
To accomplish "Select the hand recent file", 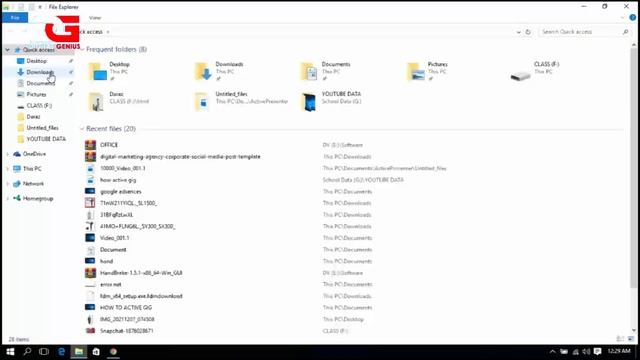I will coord(106,261).
